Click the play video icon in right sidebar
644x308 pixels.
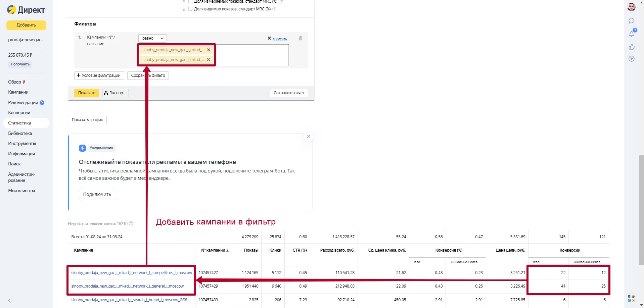[631, 59]
